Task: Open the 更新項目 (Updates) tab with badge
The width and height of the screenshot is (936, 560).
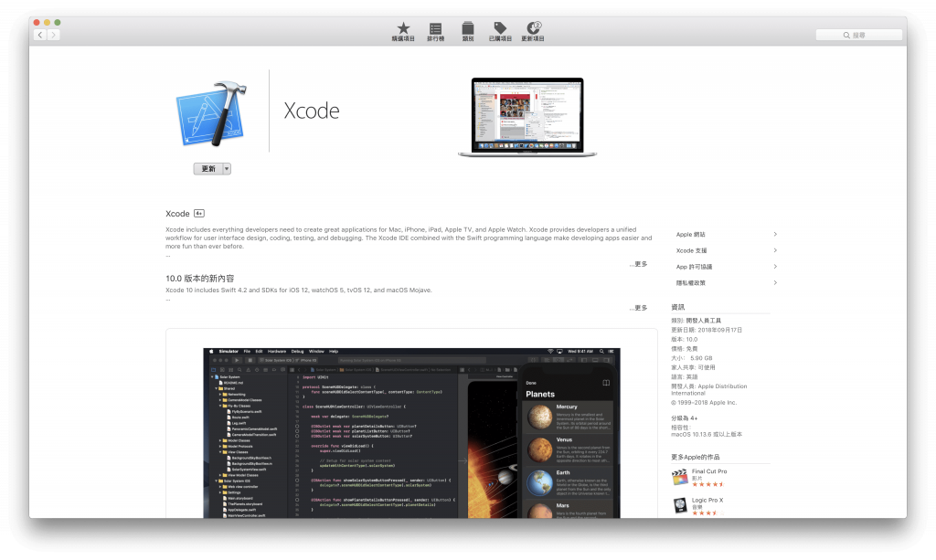Action: 533,32
